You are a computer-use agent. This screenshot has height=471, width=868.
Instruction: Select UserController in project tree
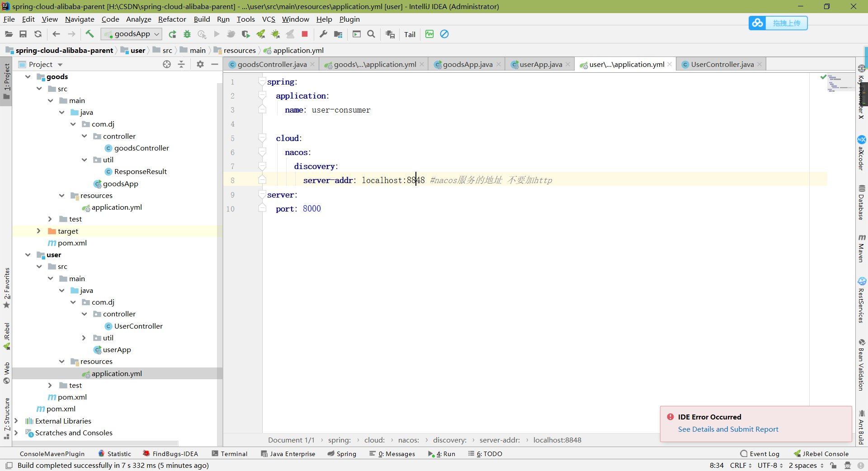point(138,326)
